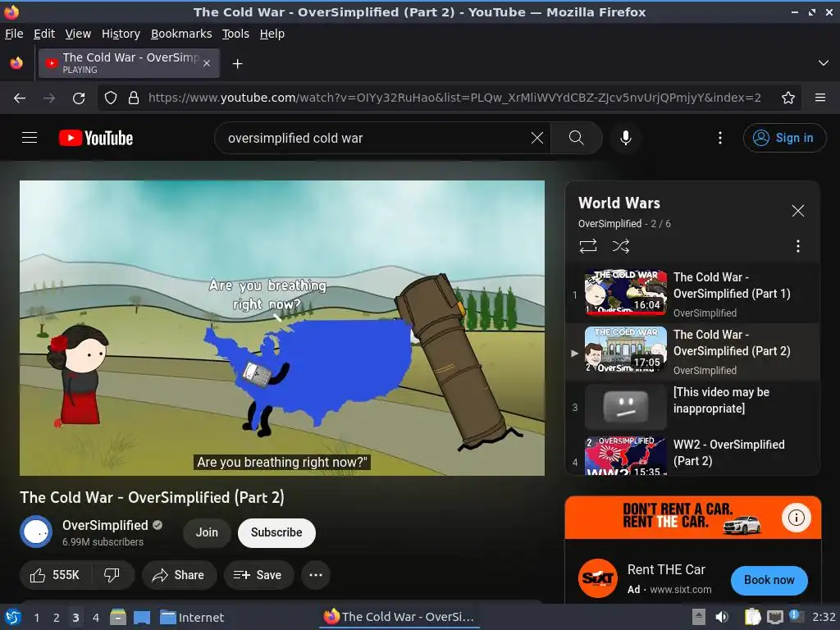Open the Firefox View icon

click(16, 63)
